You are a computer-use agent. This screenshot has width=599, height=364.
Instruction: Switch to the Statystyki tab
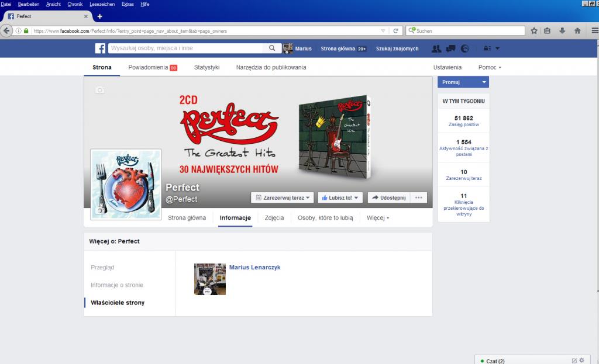(x=206, y=67)
